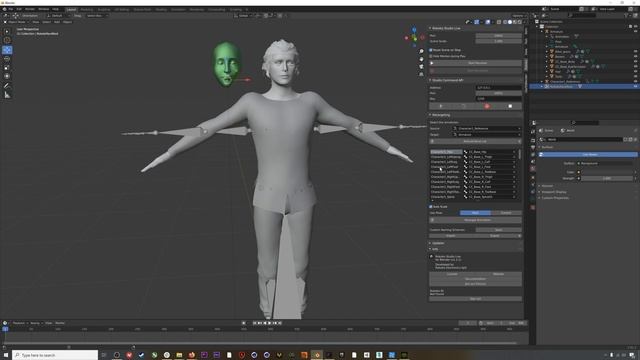Click the Start Receiver button
This screenshot has height=360, width=640.
[x=475, y=63]
